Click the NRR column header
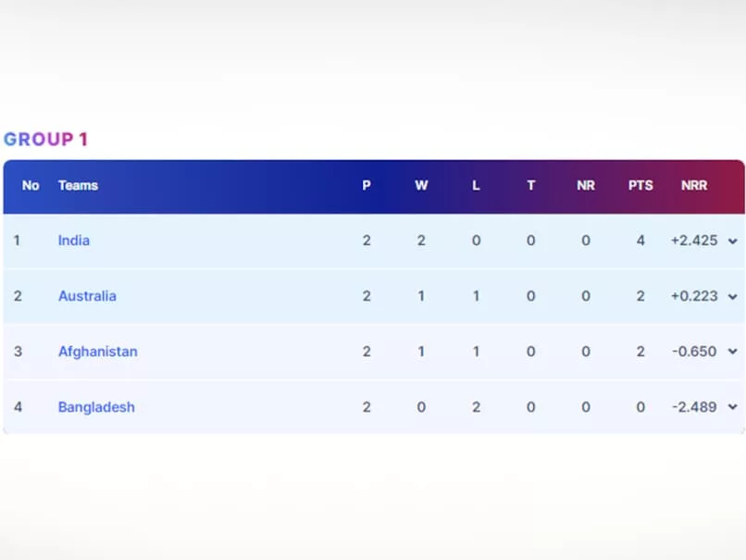 694,185
